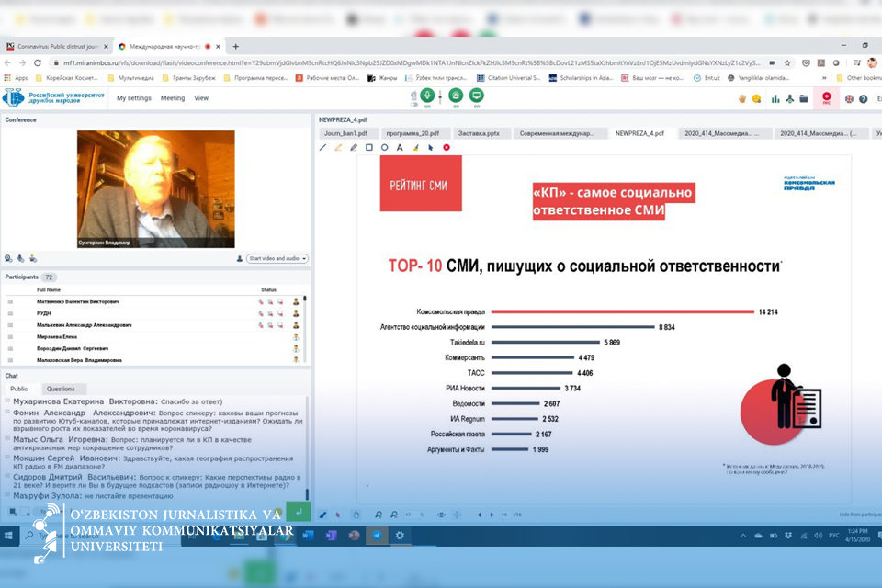Click the Windows Start button
Viewport: 882px width, 588px height.
click(x=8, y=535)
